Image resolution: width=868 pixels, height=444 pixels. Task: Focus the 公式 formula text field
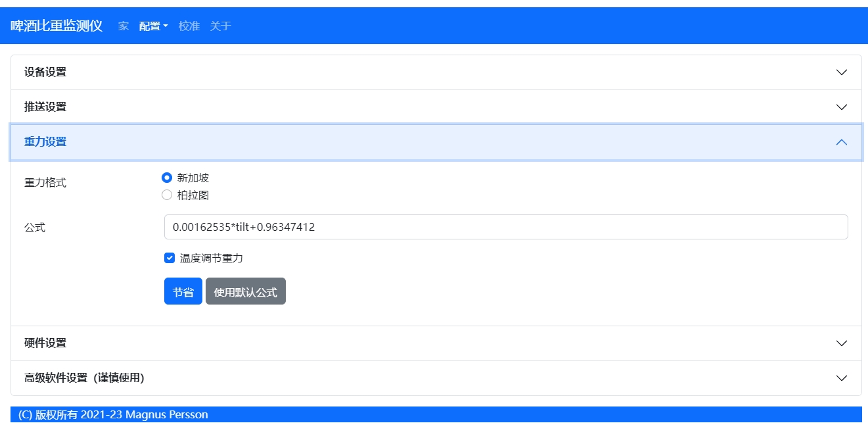click(505, 227)
